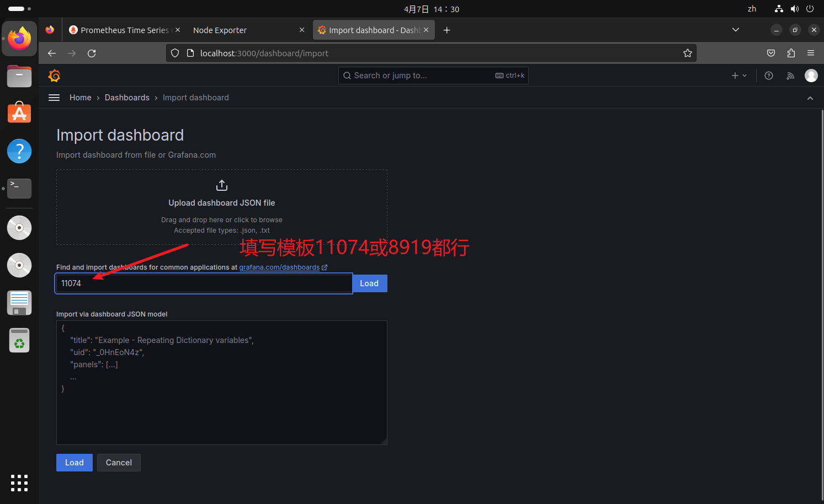Close the Node Exporter tab
This screenshot has height=504, width=824.
click(302, 30)
